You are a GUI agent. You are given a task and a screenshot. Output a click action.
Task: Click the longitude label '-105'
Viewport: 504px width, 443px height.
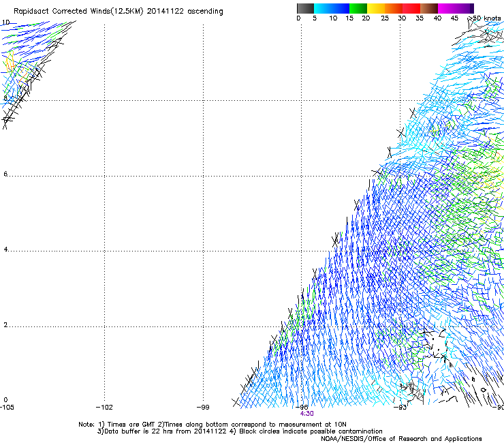coord(7,408)
